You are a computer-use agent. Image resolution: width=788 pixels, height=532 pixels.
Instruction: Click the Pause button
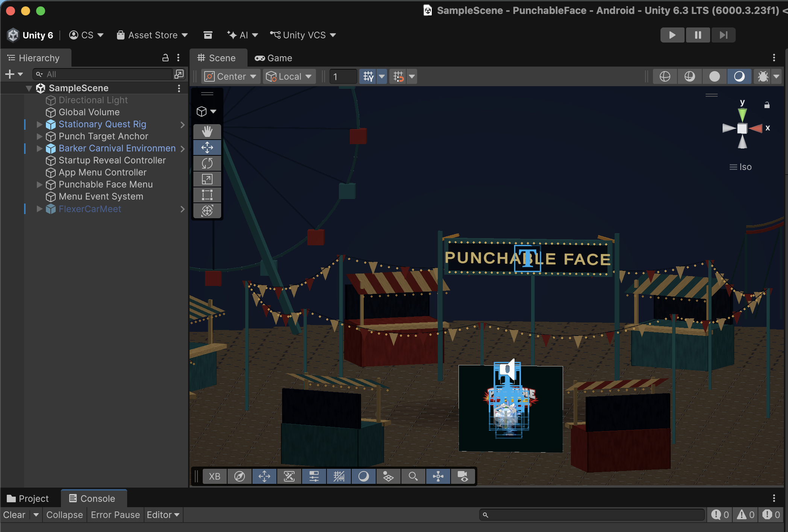point(698,35)
